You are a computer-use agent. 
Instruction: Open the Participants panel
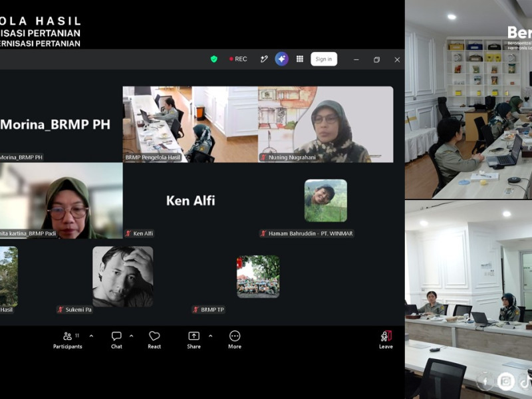[68, 340]
